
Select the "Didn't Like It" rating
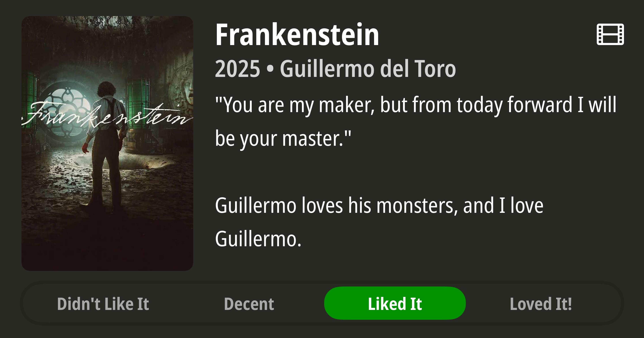coord(103,304)
